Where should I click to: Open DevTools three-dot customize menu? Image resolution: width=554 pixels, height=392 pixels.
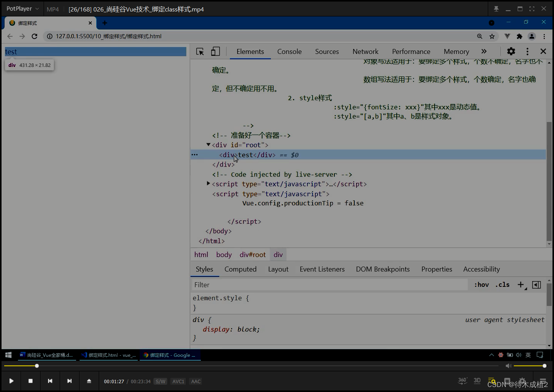tap(527, 51)
